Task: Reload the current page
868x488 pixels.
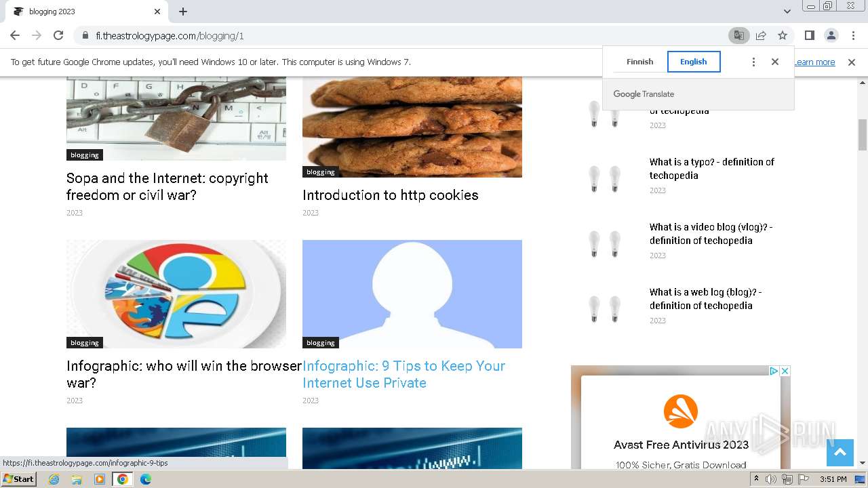Action: [58, 35]
